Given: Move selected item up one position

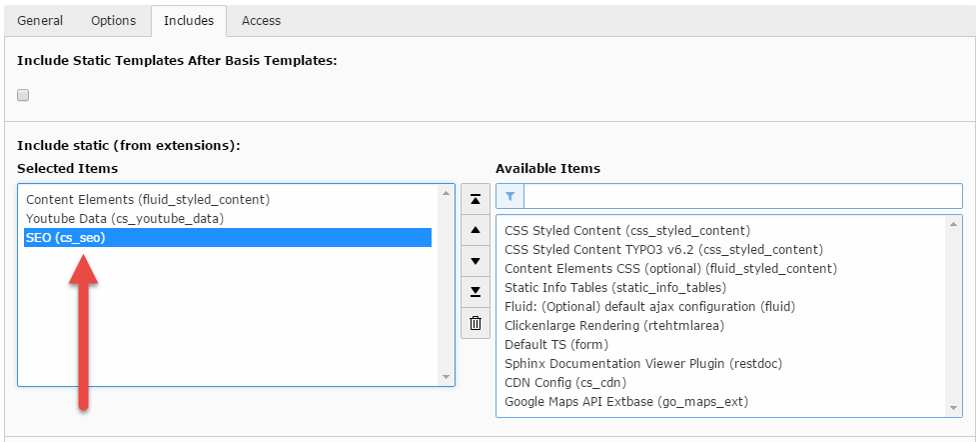Looking at the screenshot, I should click(476, 230).
